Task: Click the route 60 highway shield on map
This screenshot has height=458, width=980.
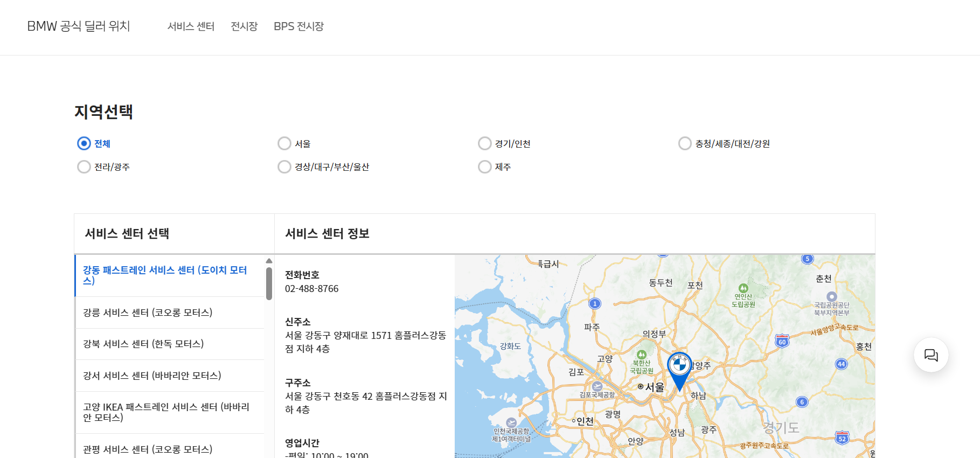Action: pos(782,341)
